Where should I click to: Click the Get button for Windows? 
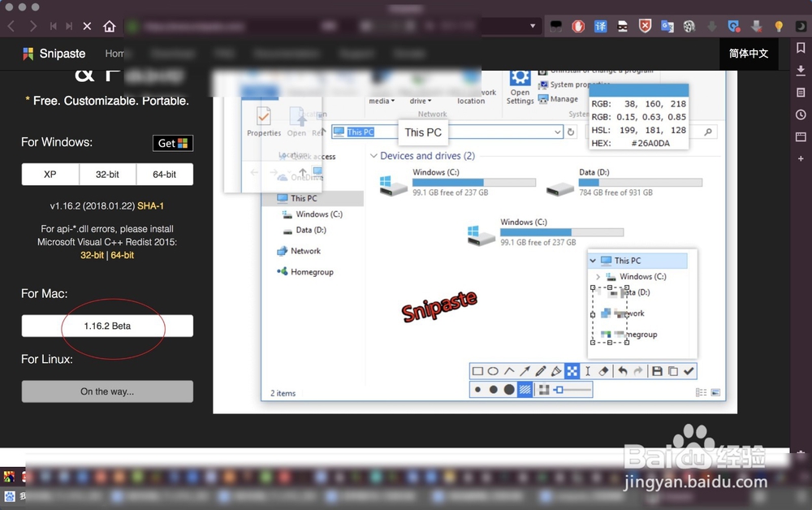[x=172, y=143]
